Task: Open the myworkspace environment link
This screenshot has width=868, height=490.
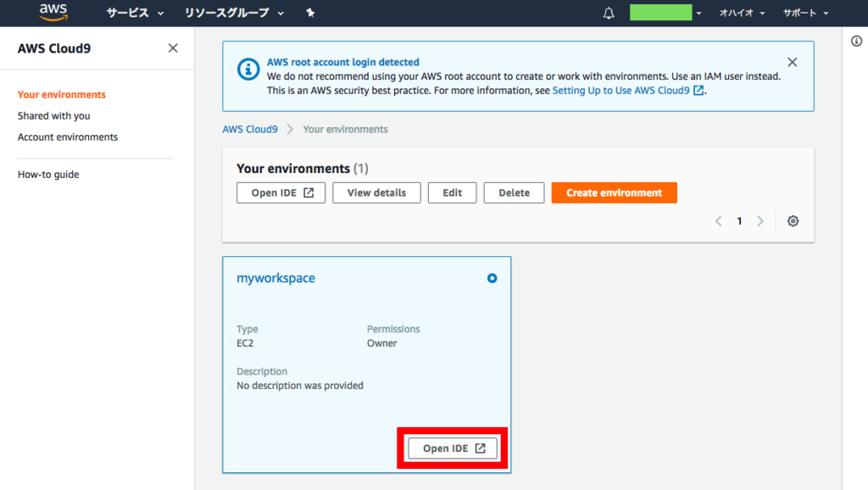Action: click(275, 278)
